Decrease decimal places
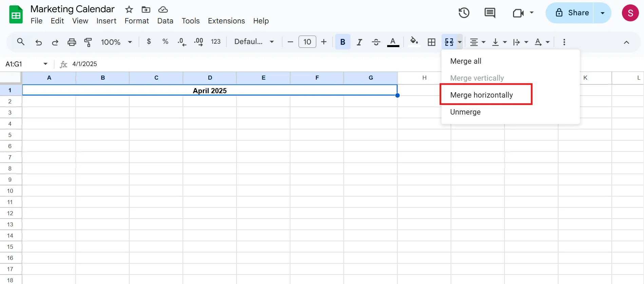 182,42
